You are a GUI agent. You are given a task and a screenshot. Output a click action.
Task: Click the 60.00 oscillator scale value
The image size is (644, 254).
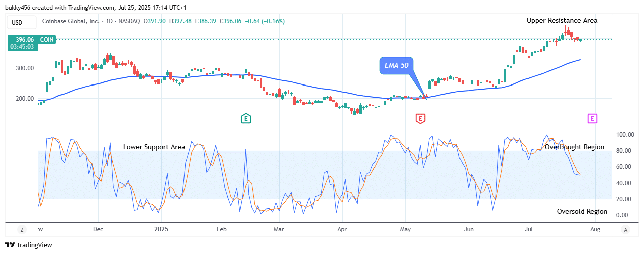pos(625,167)
